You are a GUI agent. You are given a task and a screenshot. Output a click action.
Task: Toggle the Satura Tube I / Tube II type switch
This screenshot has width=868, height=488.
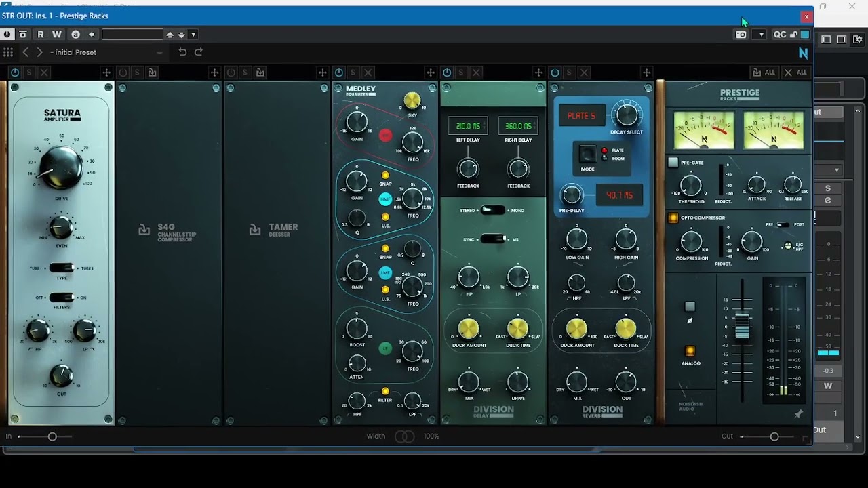tap(61, 268)
